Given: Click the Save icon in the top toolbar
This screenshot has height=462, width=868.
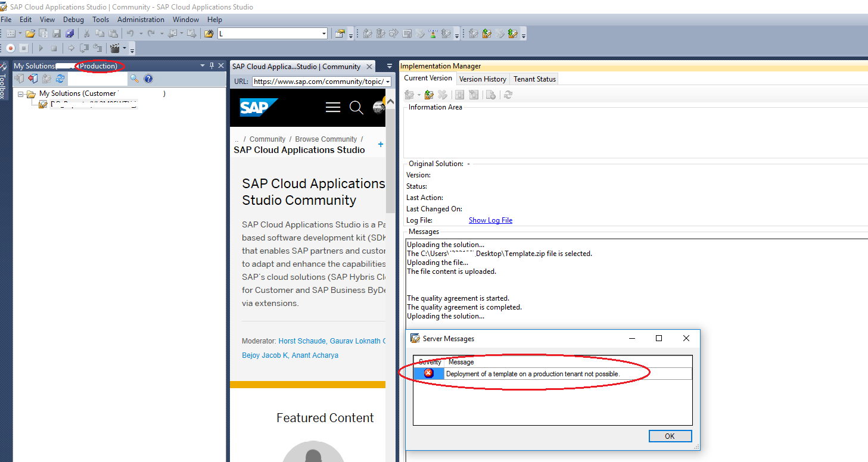Looking at the screenshot, I should [57, 34].
